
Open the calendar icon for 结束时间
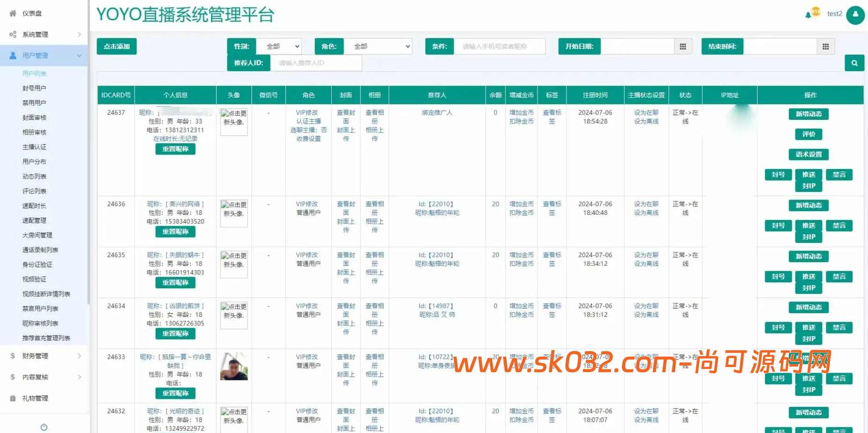point(826,46)
